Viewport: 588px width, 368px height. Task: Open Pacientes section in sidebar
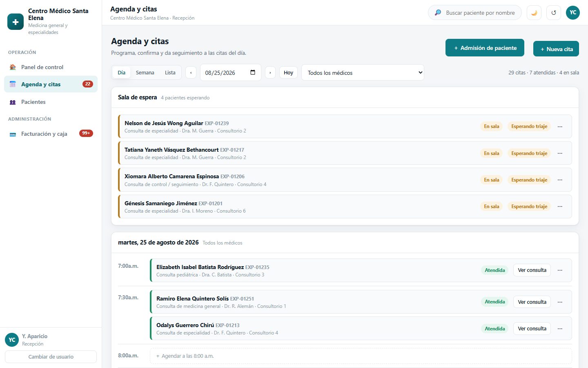[51, 102]
